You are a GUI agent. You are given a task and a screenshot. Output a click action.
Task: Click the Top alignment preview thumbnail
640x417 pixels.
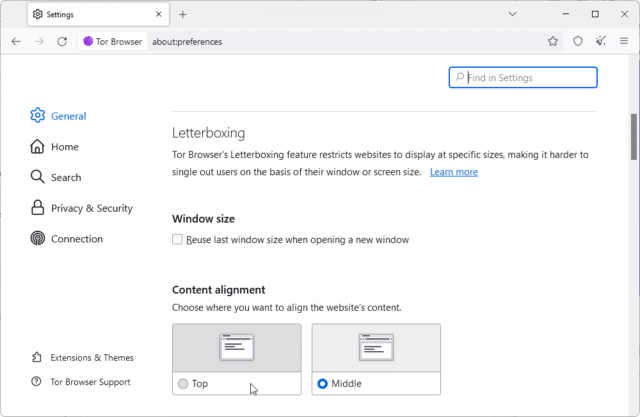237,348
